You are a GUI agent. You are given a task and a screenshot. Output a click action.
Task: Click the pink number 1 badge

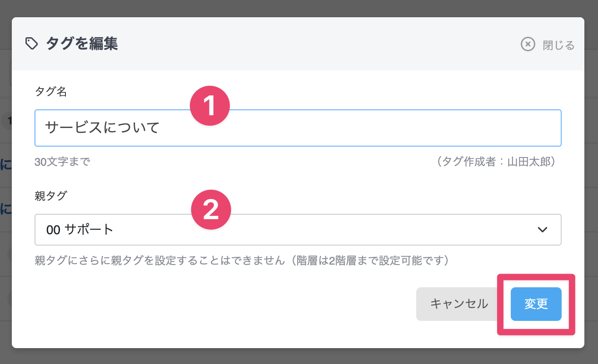pos(209,107)
